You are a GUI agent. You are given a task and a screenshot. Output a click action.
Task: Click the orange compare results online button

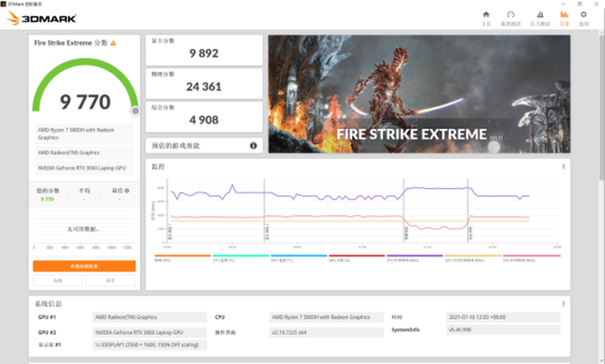84,266
